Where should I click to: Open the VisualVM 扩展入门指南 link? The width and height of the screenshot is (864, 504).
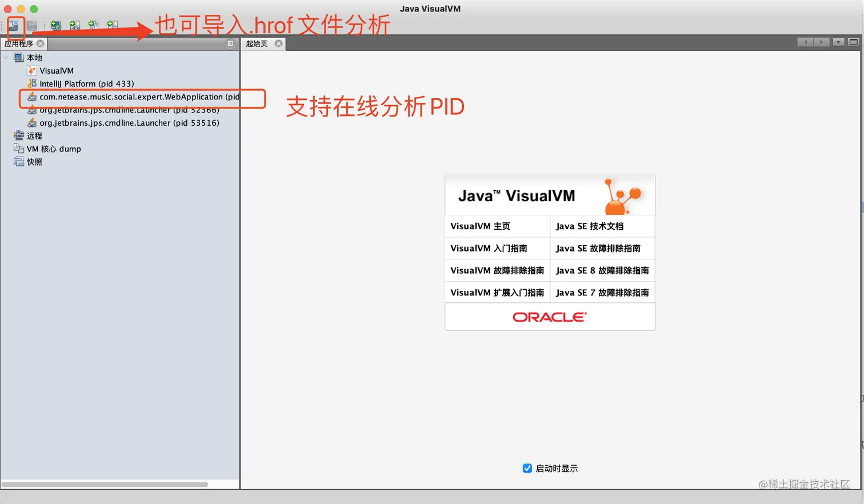[x=497, y=293]
